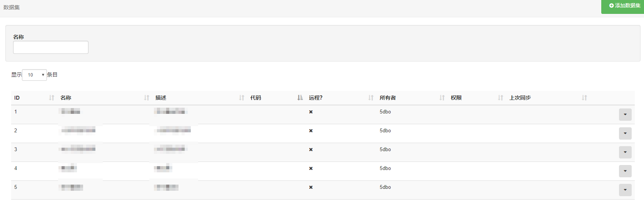Sort table by 代码 column icon

click(300, 98)
